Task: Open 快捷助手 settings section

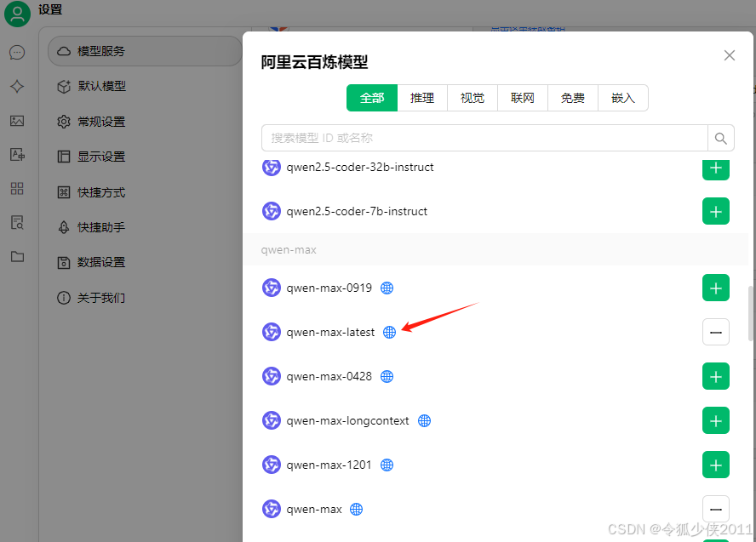Action: coord(145,227)
